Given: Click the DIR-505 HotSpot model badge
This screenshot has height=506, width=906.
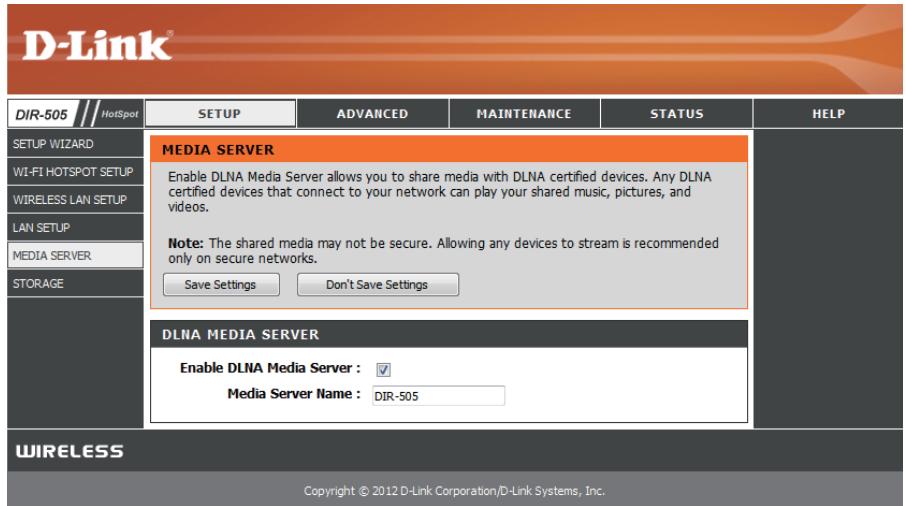Looking at the screenshot, I should (x=75, y=114).
